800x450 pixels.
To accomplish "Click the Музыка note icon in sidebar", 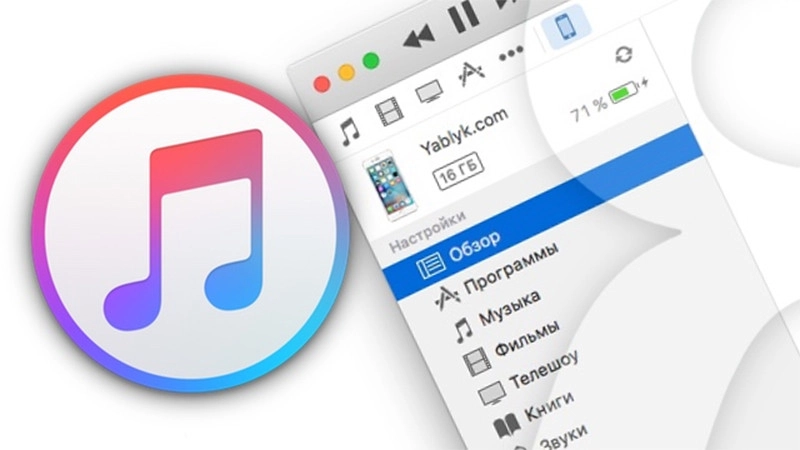I will click(463, 330).
